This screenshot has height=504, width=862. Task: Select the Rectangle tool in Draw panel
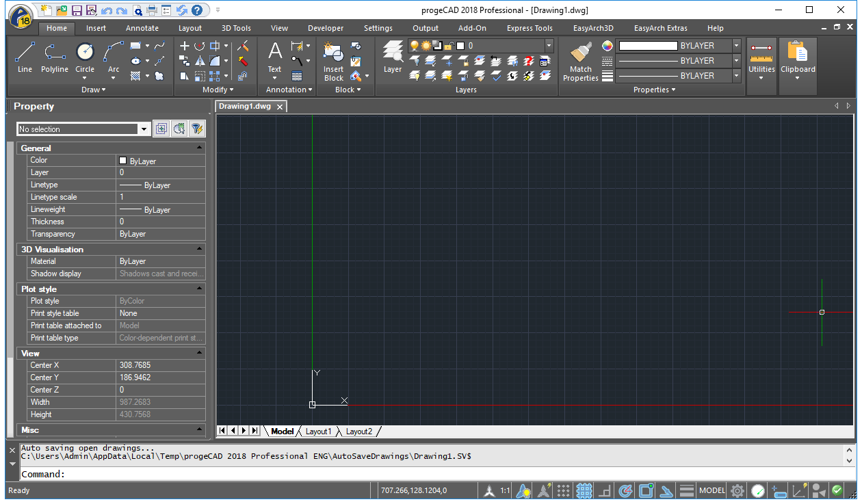coord(135,46)
